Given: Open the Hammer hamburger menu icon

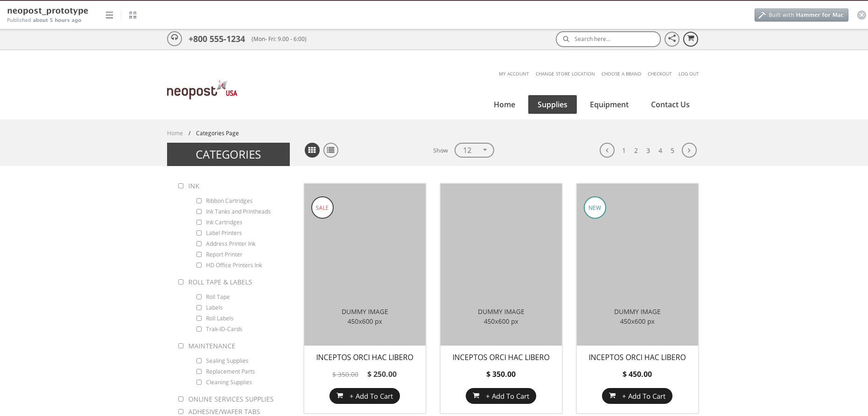Looking at the screenshot, I should (x=109, y=15).
